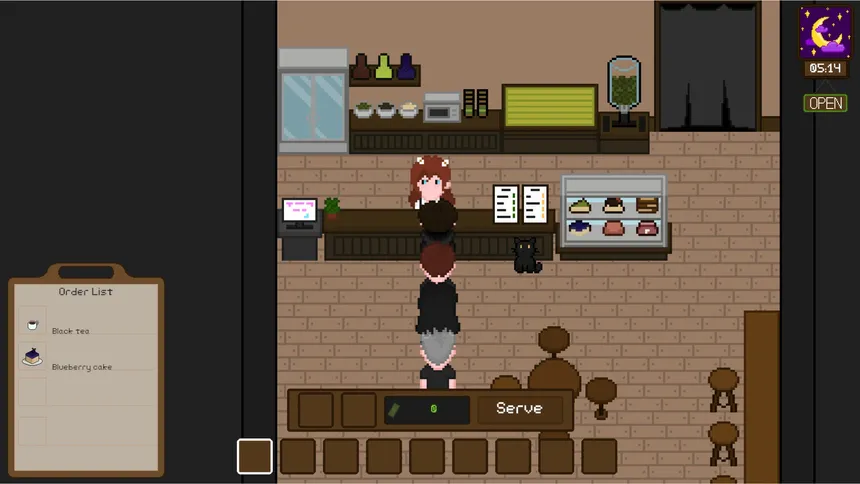
Task: Click the Order List title
Action: pyautogui.click(x=86, y=291)
